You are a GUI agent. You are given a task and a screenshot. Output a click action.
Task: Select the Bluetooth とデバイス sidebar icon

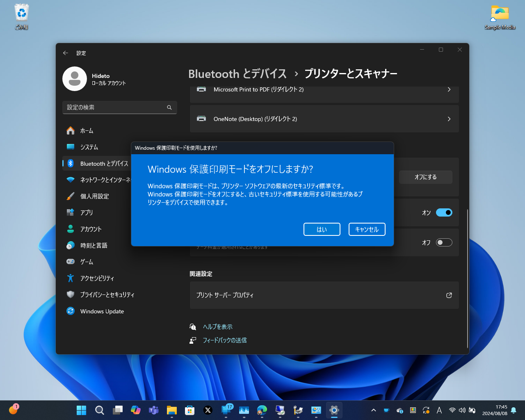71,163
